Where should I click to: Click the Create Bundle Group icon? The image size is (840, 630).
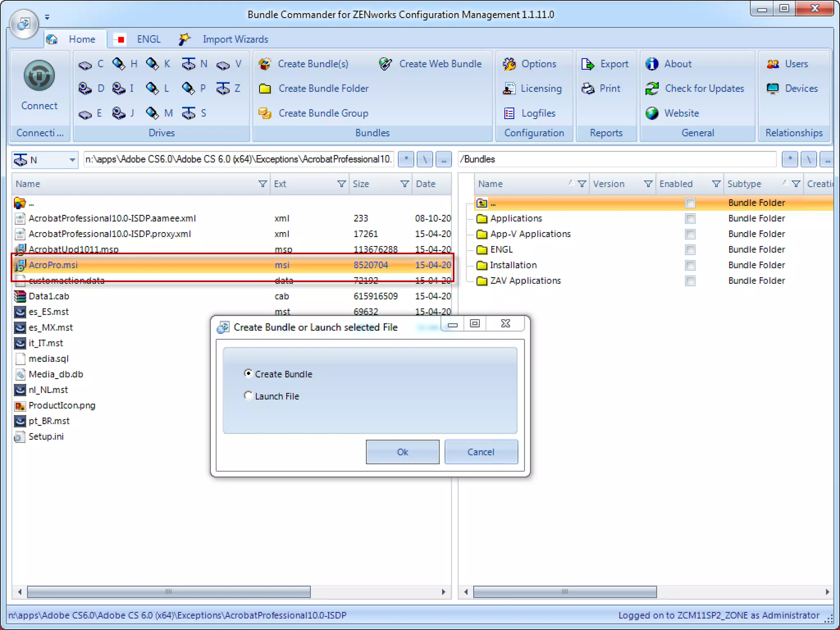point(265,113)
